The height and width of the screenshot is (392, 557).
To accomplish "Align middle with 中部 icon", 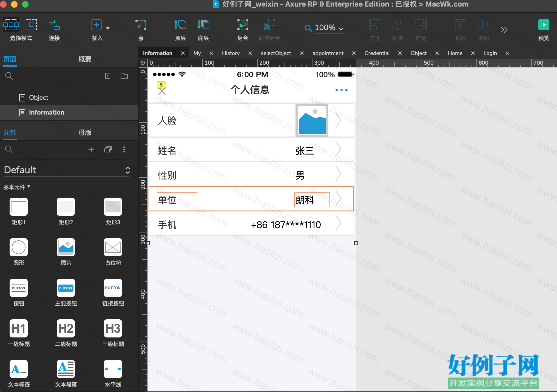I will coord(483,25).
